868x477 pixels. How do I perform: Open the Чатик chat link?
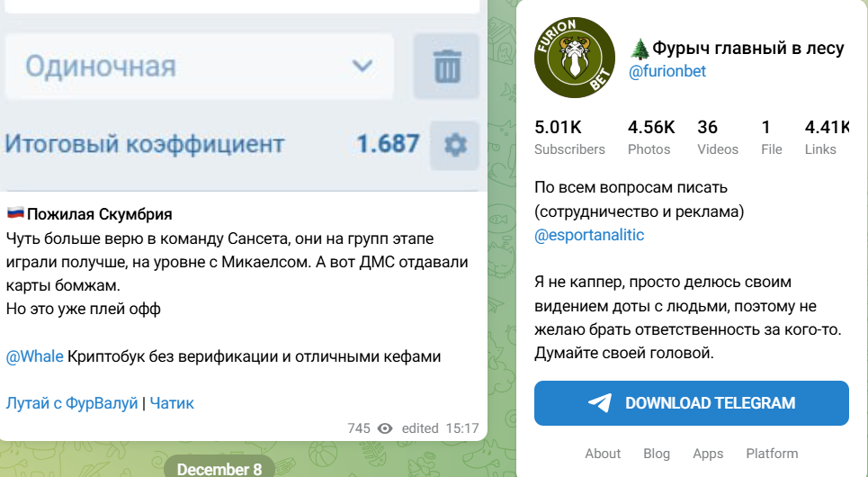click(172, 403)
